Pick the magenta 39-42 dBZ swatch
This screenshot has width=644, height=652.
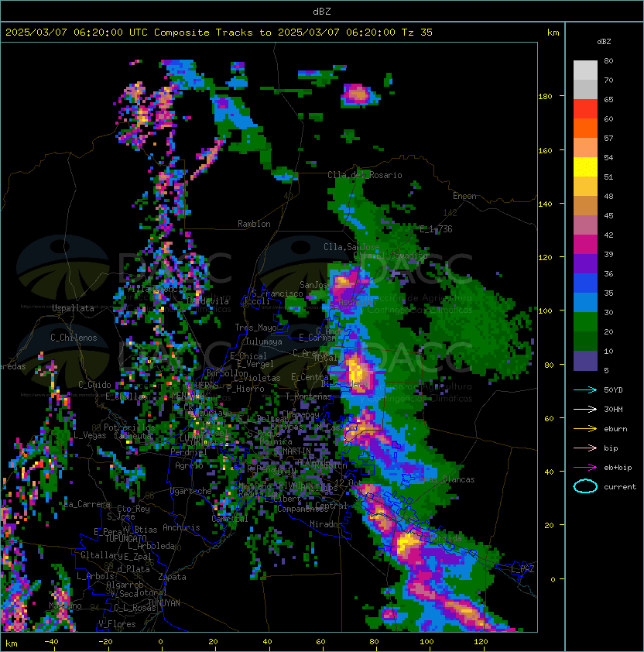click(585, 245)
